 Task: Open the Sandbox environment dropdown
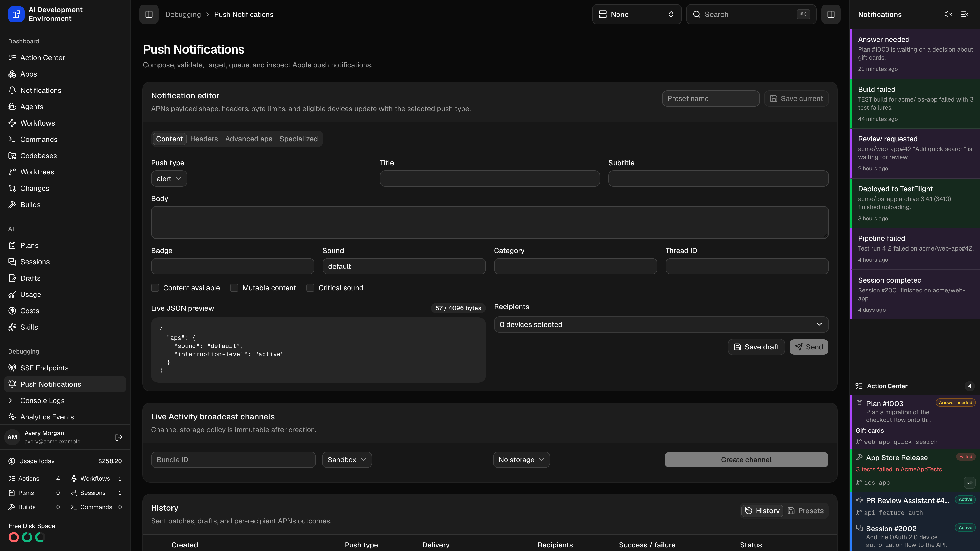(347, 460)
